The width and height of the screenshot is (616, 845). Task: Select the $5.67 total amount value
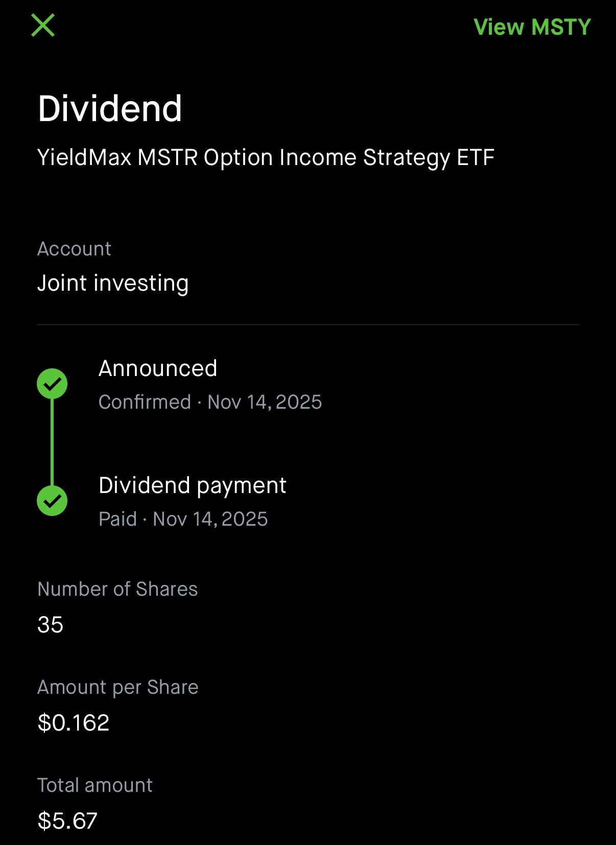pos(67,821)
